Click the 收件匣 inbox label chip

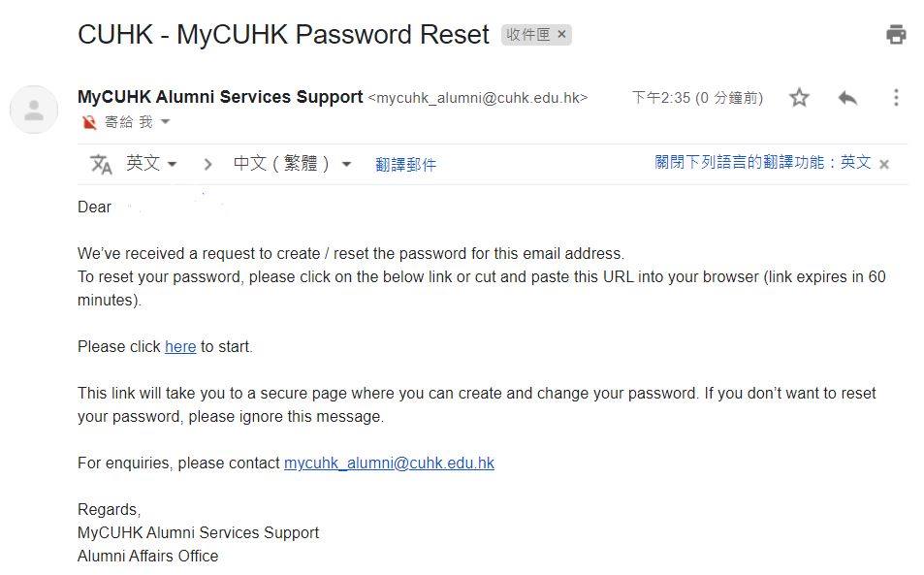(527, 35)
